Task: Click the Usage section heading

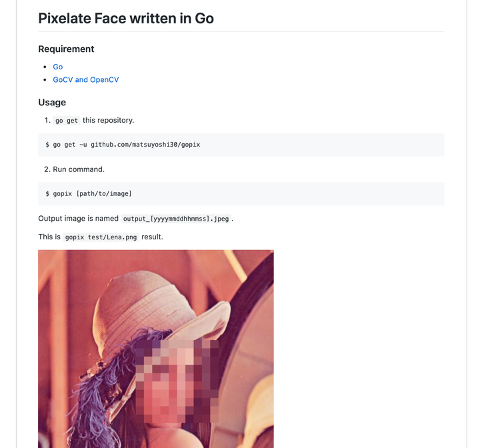Action: click(x=52, y=103)
